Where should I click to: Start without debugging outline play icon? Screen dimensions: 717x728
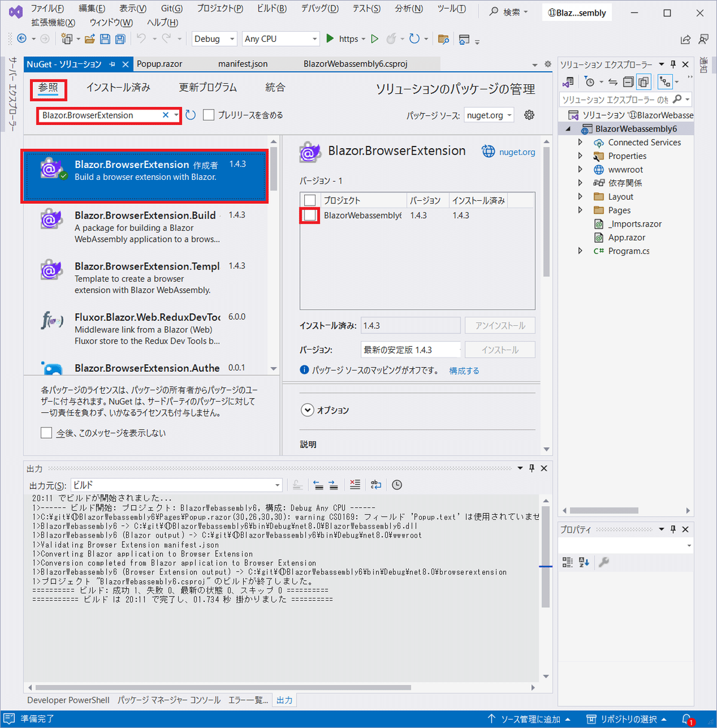(375, 39)
